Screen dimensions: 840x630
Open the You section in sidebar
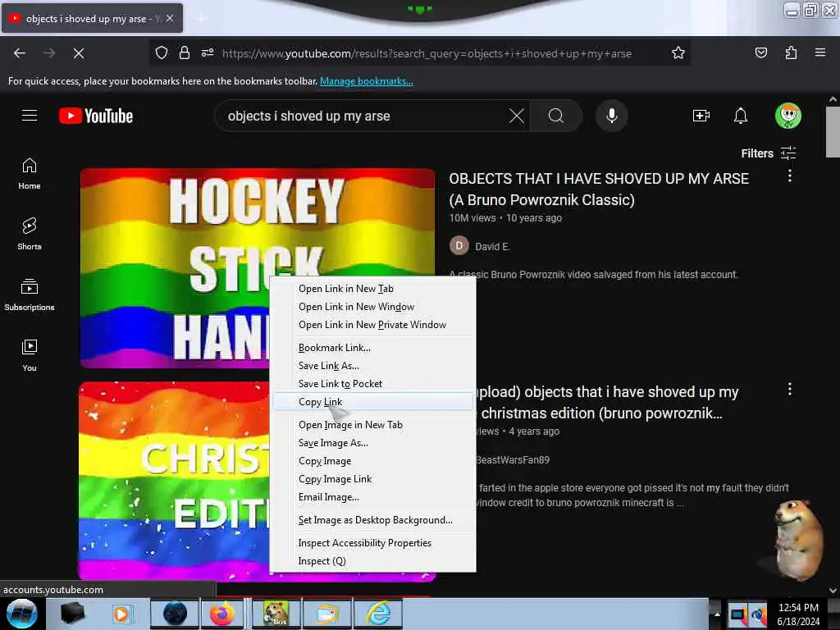click(x=30, y=355)
